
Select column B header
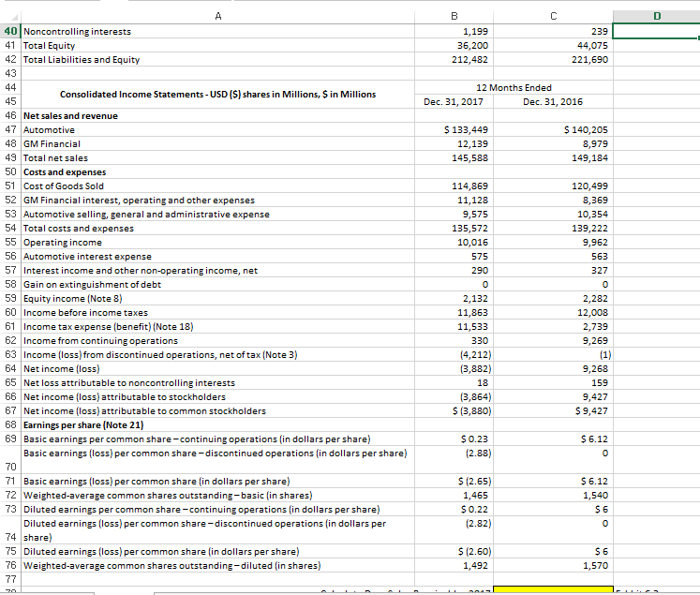click(454, 16)
